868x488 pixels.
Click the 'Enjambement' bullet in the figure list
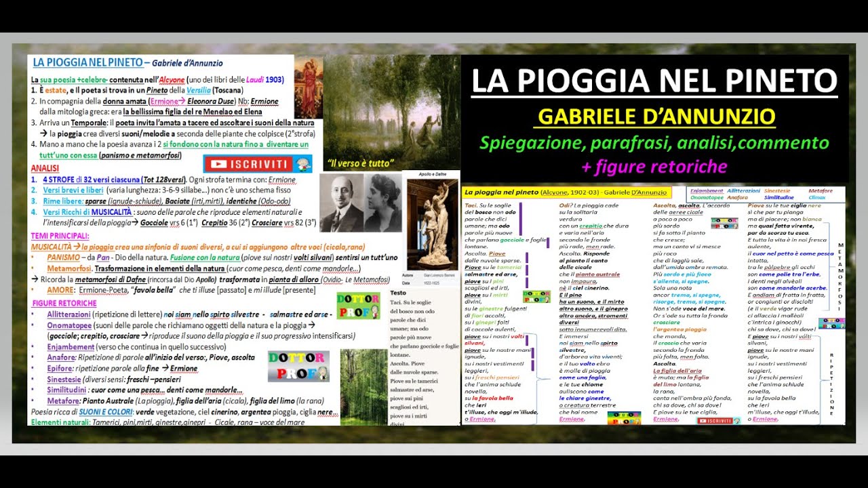tap(71, 346)
